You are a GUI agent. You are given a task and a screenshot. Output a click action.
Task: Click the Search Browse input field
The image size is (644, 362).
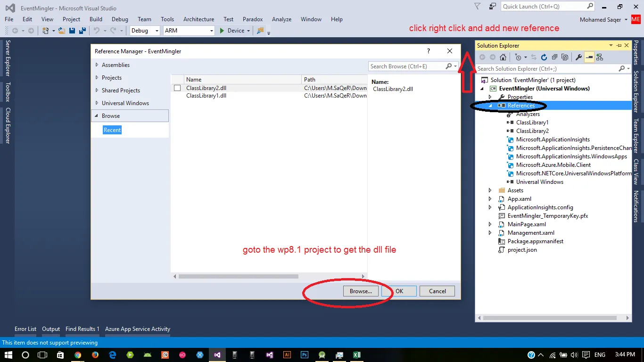(406, 66)
